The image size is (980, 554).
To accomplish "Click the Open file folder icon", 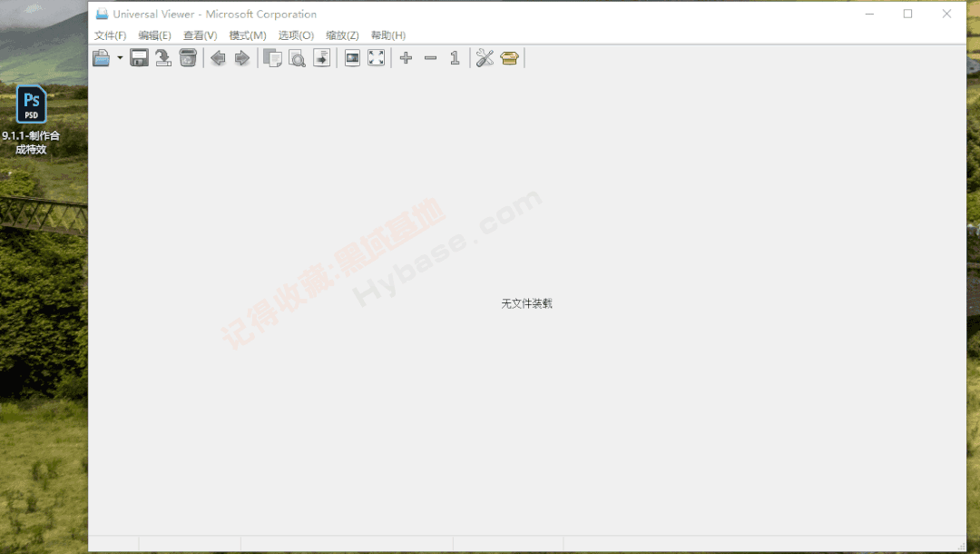I will (x=102, y=58).
